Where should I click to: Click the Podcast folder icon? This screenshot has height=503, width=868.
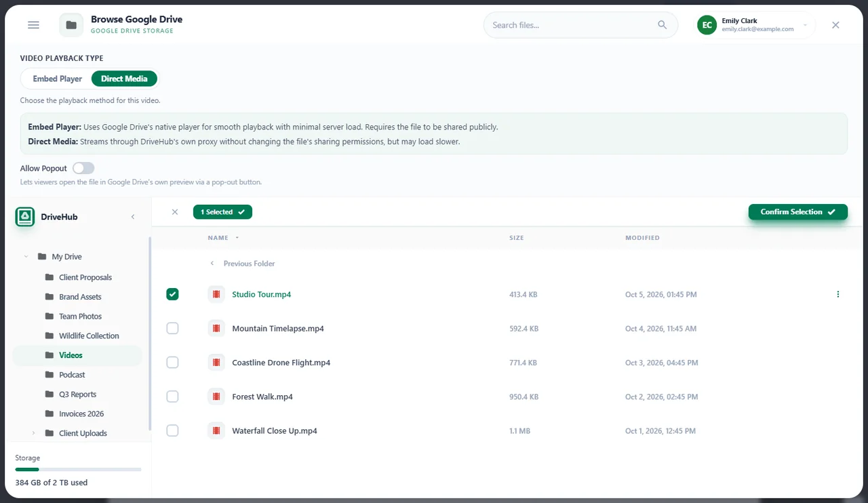[50, 375]
